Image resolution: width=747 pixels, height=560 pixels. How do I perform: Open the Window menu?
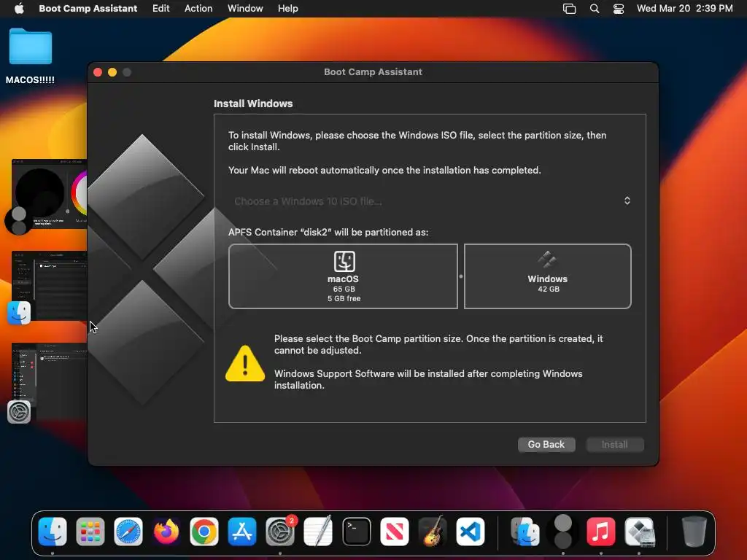245,8
